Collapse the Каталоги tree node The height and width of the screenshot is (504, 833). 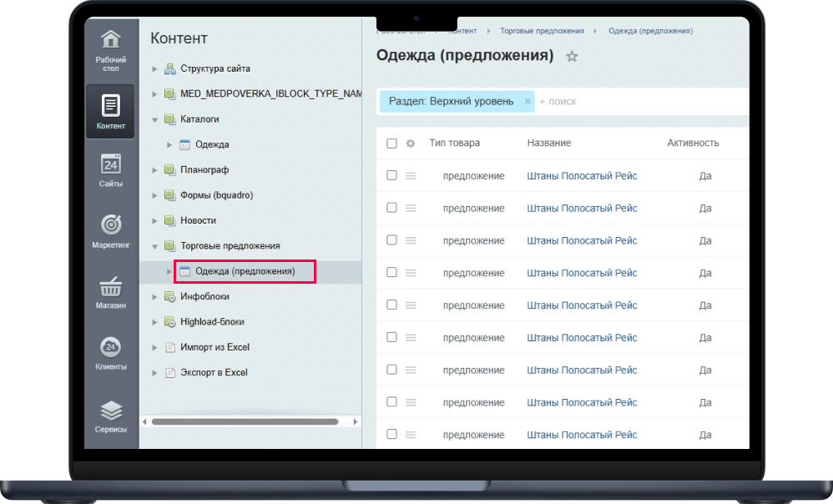click(x=154, y=119)
